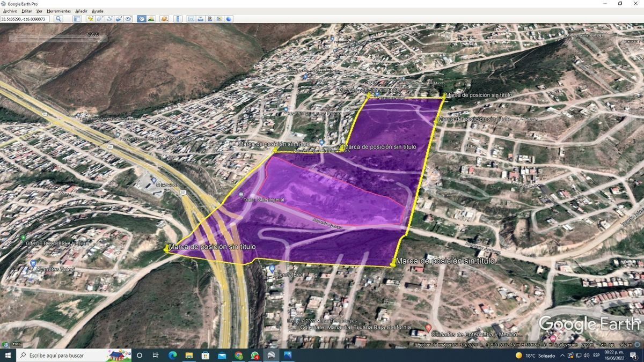Open the Archivo menu

click(10, 11)
